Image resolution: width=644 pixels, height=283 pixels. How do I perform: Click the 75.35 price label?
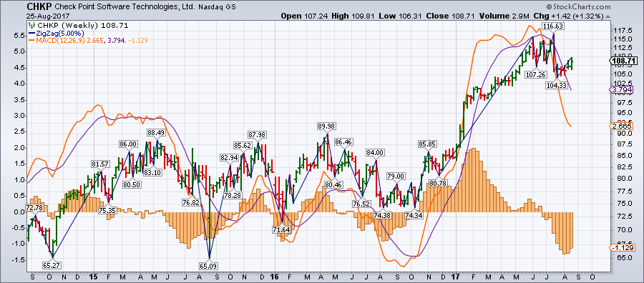click(107, 210)
